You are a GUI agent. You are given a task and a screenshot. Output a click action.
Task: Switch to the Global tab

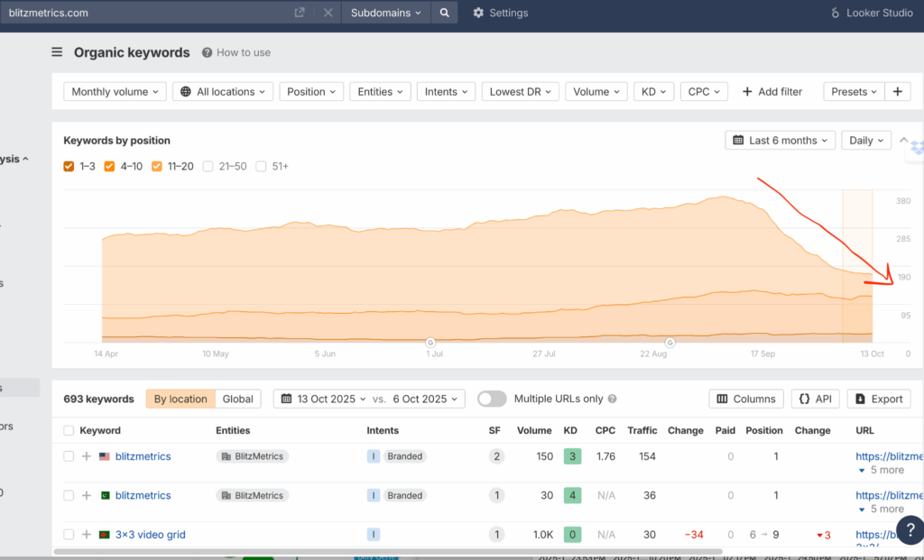tap(238, 399)
